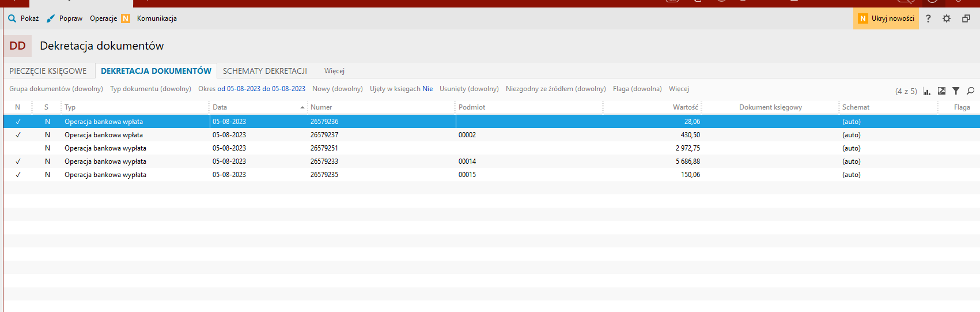Open the settings gear icon

pyautogui.click(x=947, y=18)
